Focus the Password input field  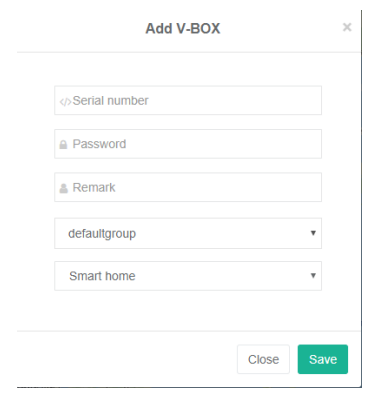click(188, 144)
